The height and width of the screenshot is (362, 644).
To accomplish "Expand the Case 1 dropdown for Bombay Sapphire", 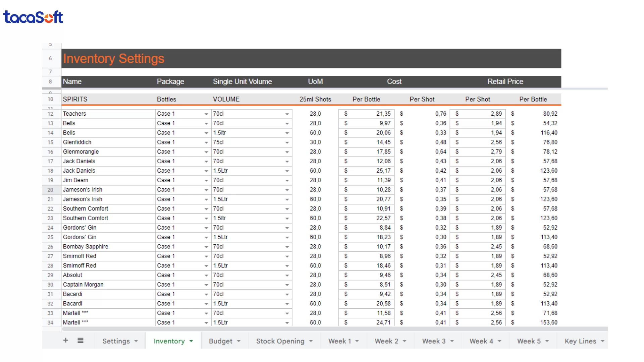I will 206,247.
